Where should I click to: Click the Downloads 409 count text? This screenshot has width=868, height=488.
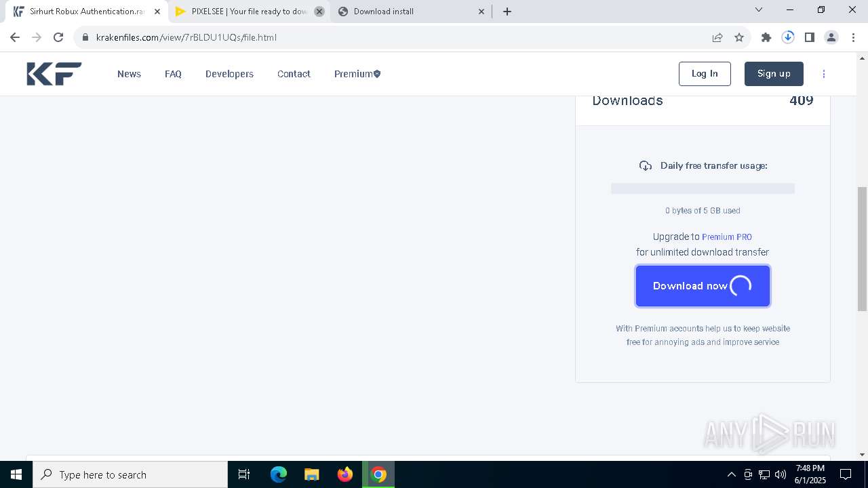click(703, 100)
